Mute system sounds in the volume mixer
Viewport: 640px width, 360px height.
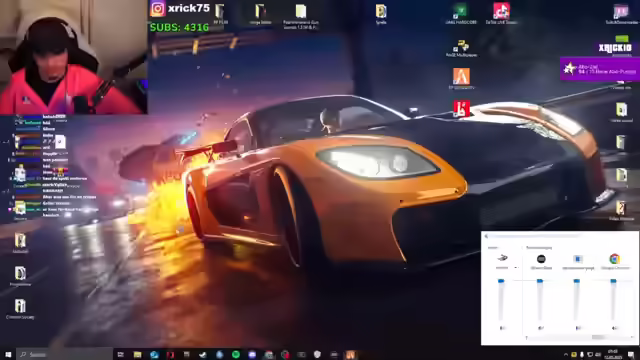[578, 328]
